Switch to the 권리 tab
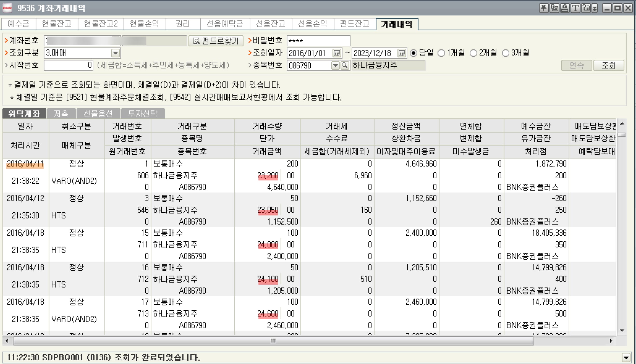Viewport: 636px width, 364px height. [x=183, y=24]
